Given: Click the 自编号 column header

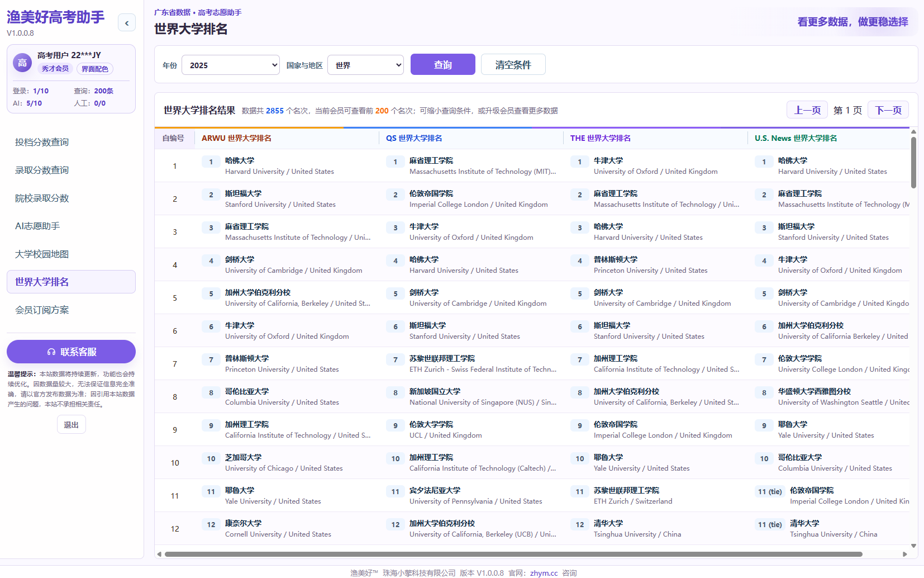Looking at the screenshot, I should (x=173, y=138).
